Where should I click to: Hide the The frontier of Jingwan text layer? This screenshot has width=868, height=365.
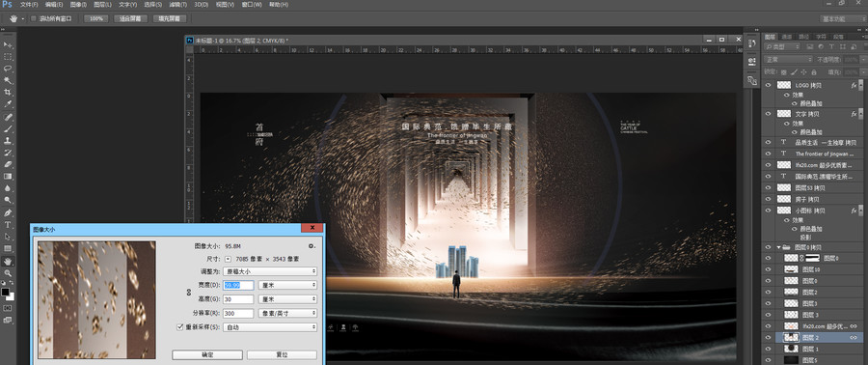click(768, 154)
